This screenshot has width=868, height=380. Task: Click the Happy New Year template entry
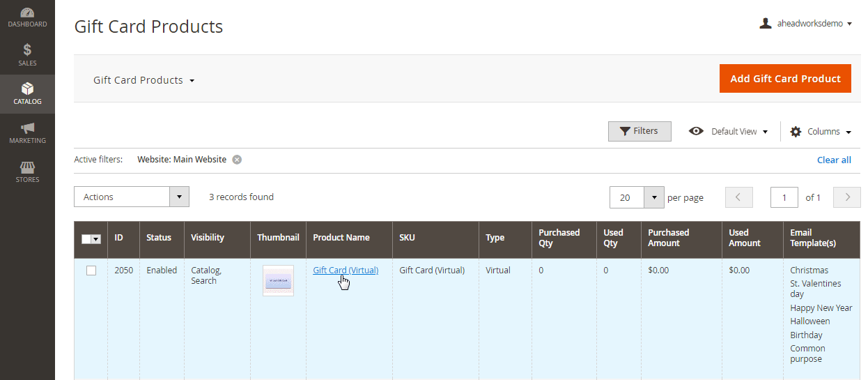[821, 308]
